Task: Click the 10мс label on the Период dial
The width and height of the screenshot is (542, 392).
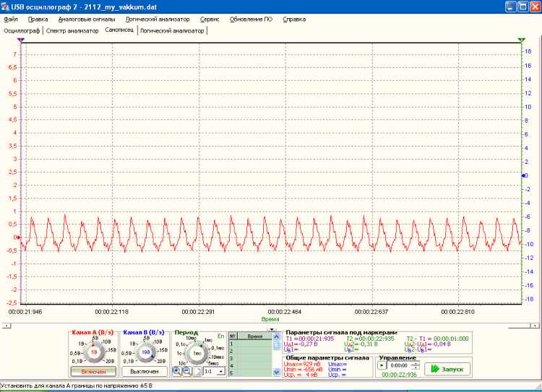Action: 192,338
